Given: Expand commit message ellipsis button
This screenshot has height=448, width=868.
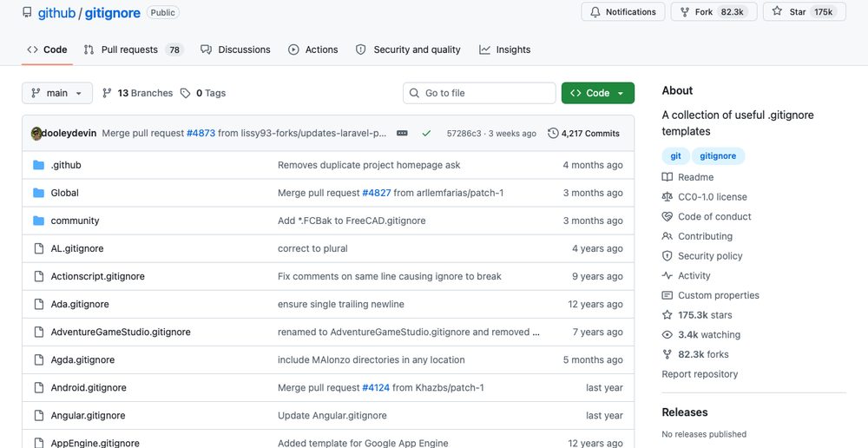Looking at the screenshot, I should point(403,134).
